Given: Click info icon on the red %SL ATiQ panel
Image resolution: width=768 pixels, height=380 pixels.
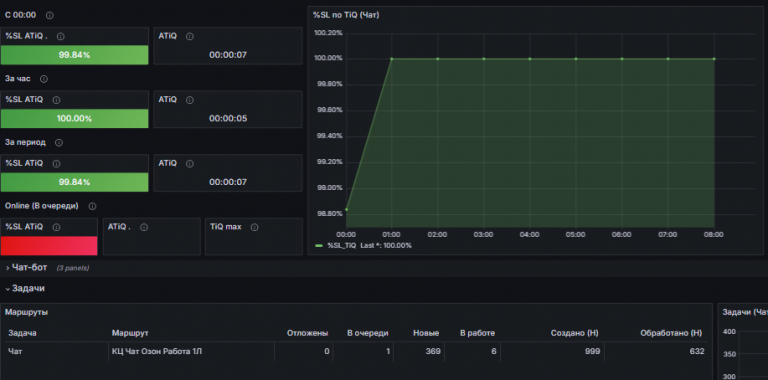Looking at the screenshot, I should coord(56,227).
